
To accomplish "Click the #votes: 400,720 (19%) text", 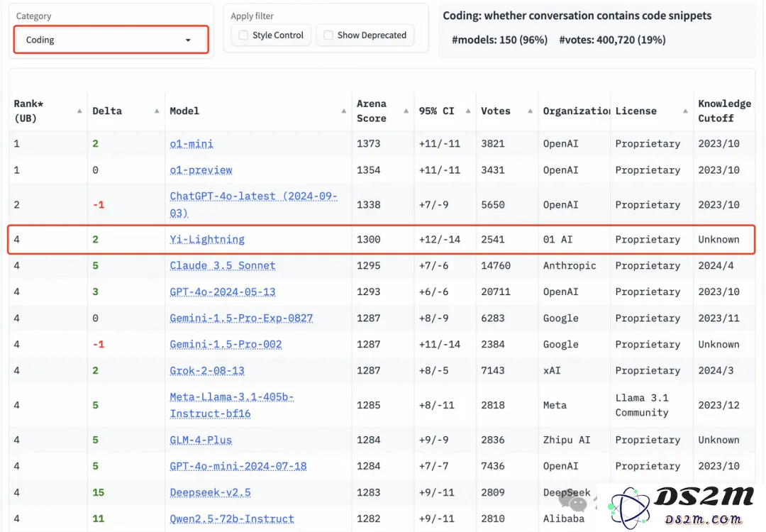I will coord(612,40).
